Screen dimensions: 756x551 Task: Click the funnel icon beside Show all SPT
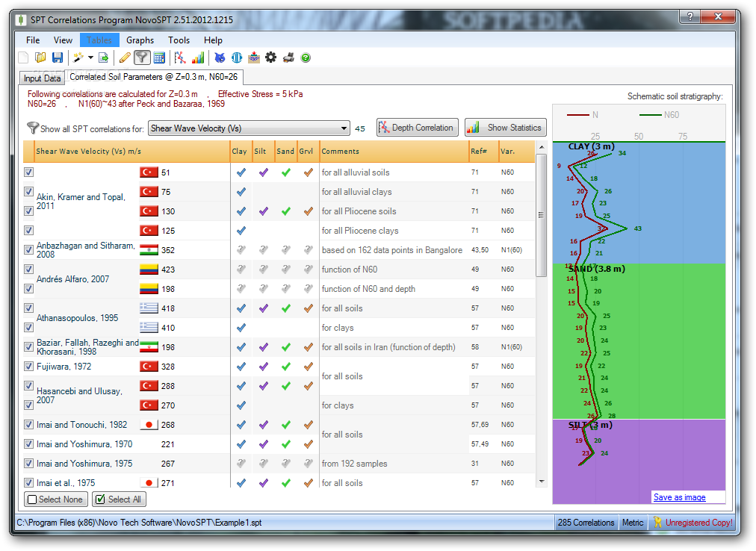point(32,128)
